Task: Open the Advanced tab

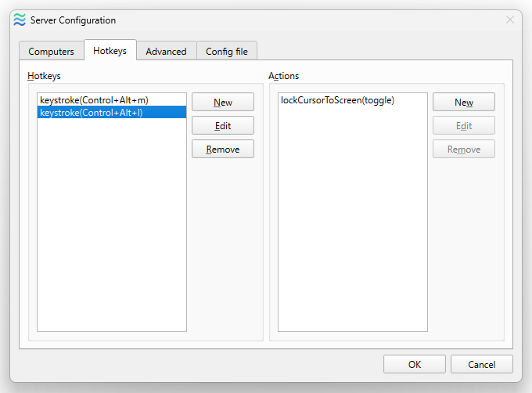Action: coord(166,51)
